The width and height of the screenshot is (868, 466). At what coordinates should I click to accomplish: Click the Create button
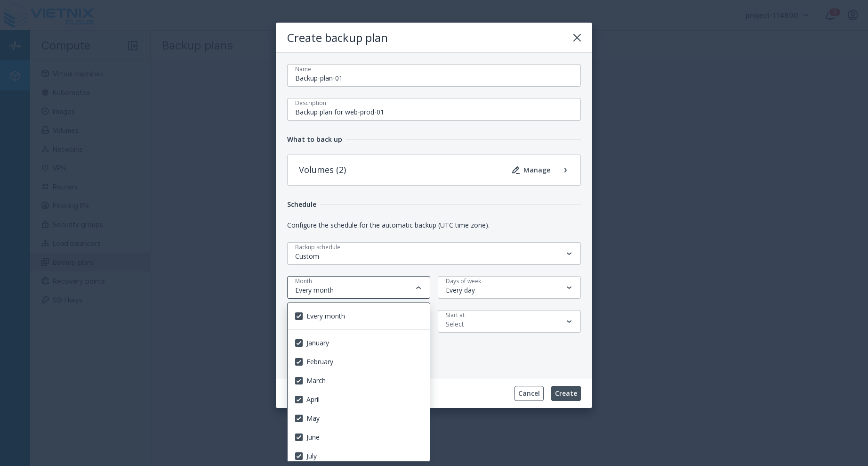565,393
